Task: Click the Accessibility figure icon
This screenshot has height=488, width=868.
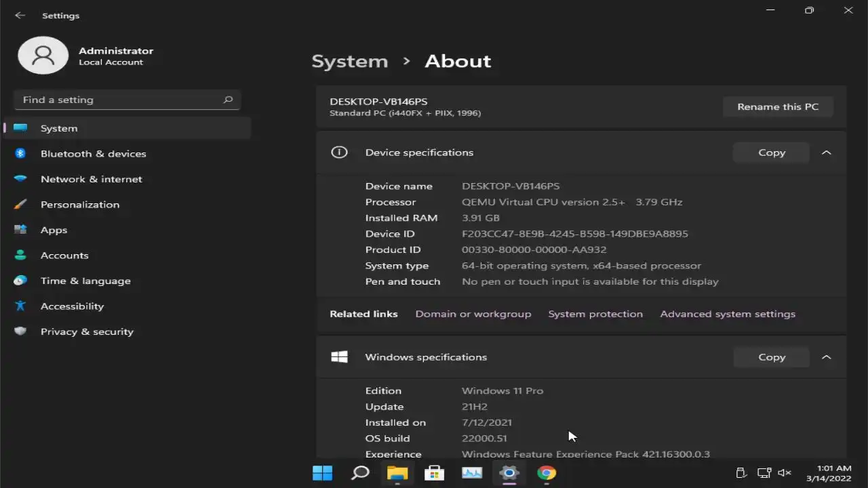Action: click(20, 306)
